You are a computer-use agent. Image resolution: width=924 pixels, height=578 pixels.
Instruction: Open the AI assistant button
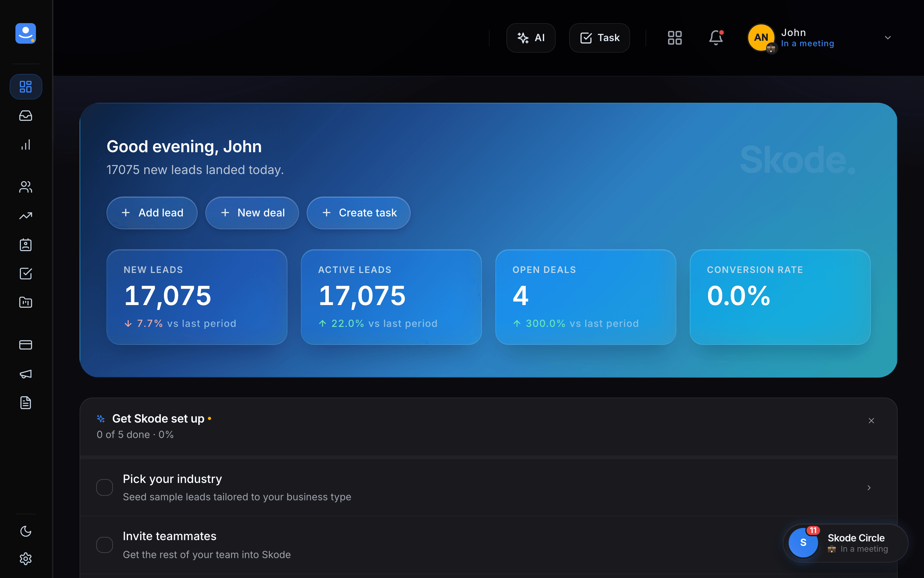tap(531, 38)
